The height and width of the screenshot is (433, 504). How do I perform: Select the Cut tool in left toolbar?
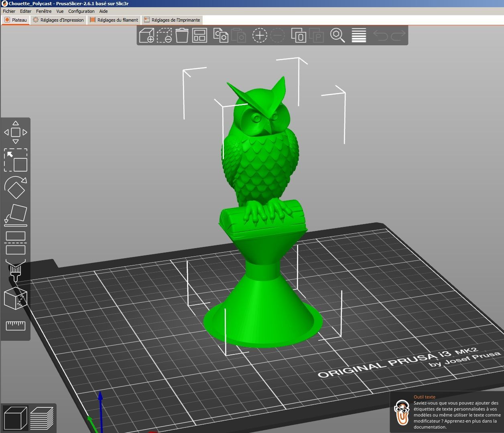(16, 243)
